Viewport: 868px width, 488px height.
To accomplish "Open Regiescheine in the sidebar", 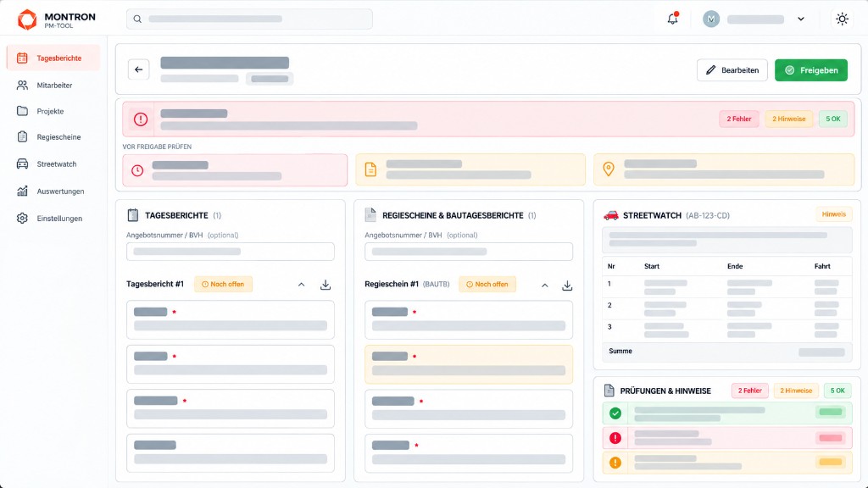I will coord(53,136).
